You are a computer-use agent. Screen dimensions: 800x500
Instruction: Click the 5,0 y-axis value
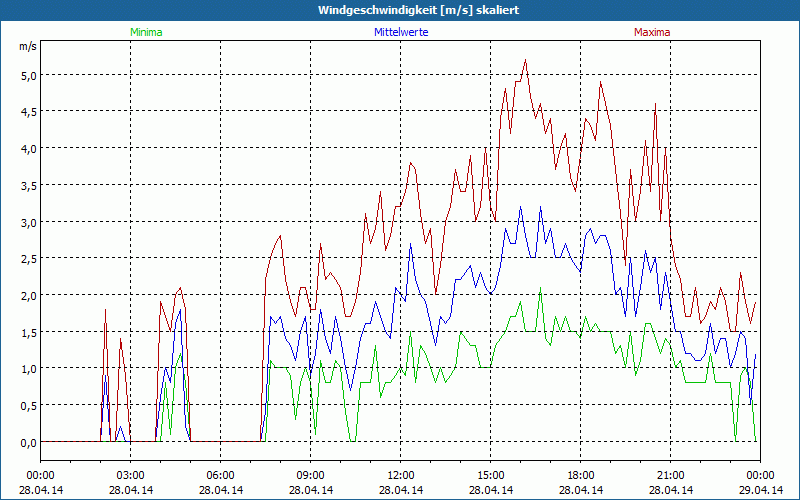point(29,76)
